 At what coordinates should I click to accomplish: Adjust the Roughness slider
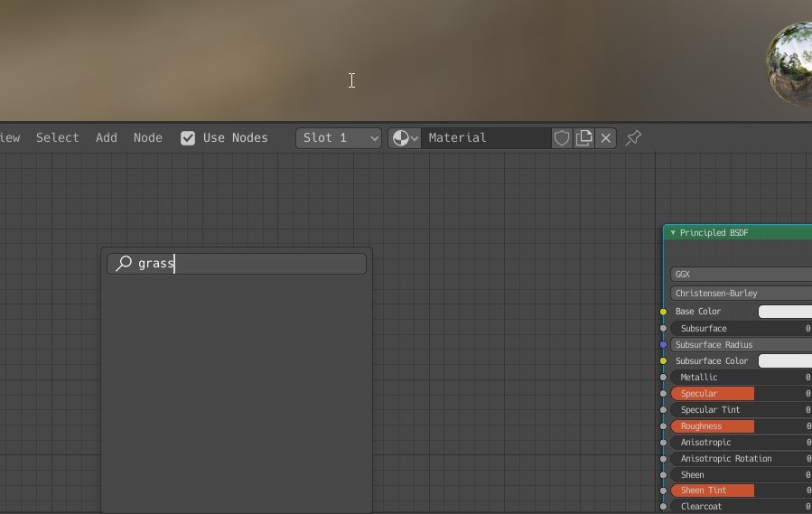click(x=741, y=425)
